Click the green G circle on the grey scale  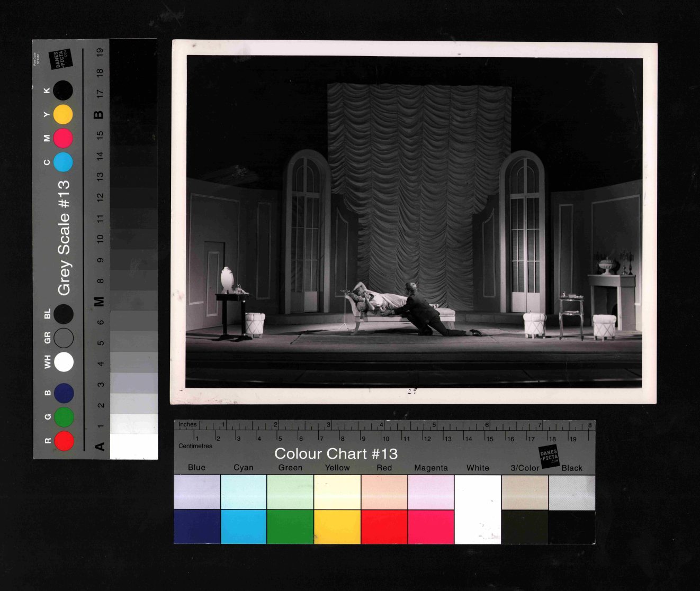64,417
